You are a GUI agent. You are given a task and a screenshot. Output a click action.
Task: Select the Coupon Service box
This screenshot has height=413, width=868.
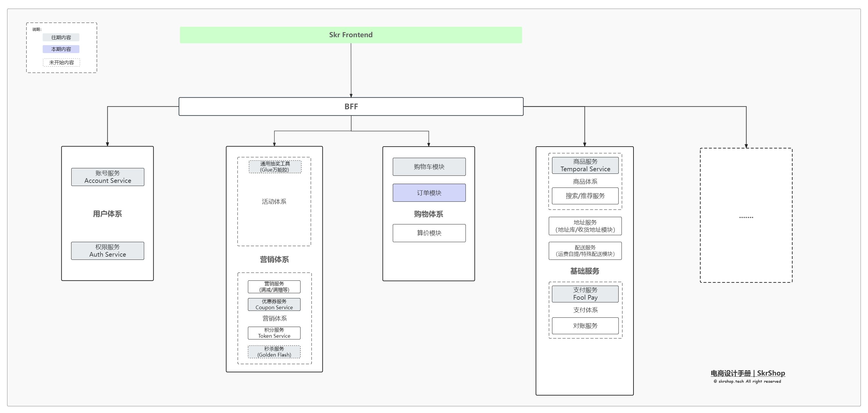(274, 304)
